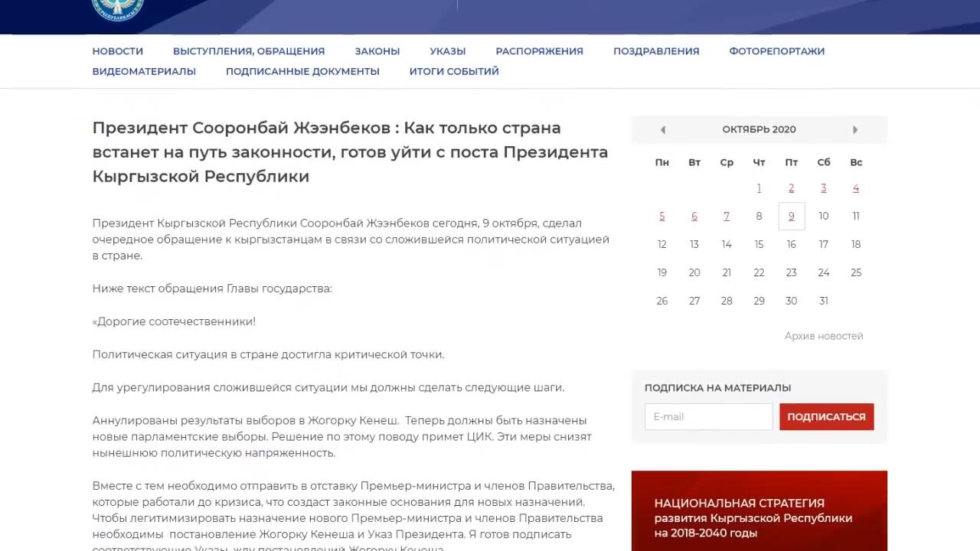Click the E-mail subscription field
This screenshot has height=551, width=980.
pos(708,417)
